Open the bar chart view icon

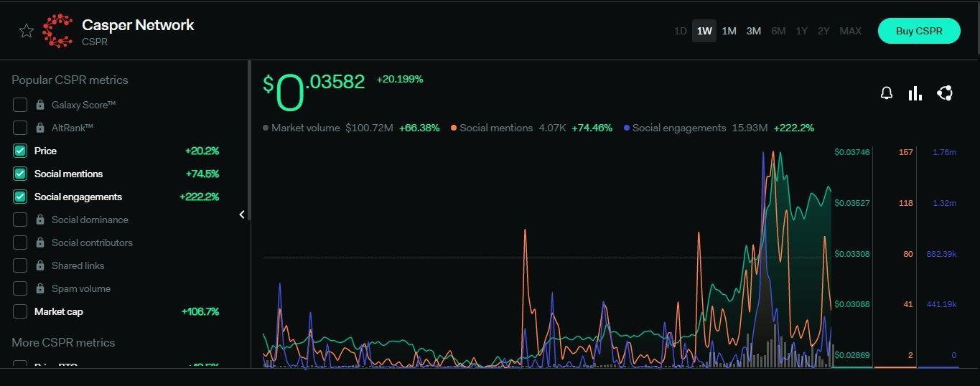[915, 93]
